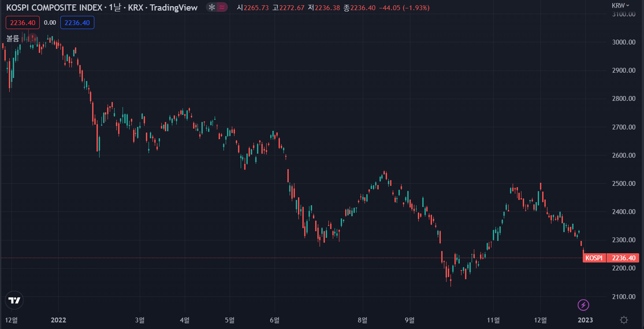
Task: Open the TradingView logo at chart bottom
Action: [x=15, y=300]
